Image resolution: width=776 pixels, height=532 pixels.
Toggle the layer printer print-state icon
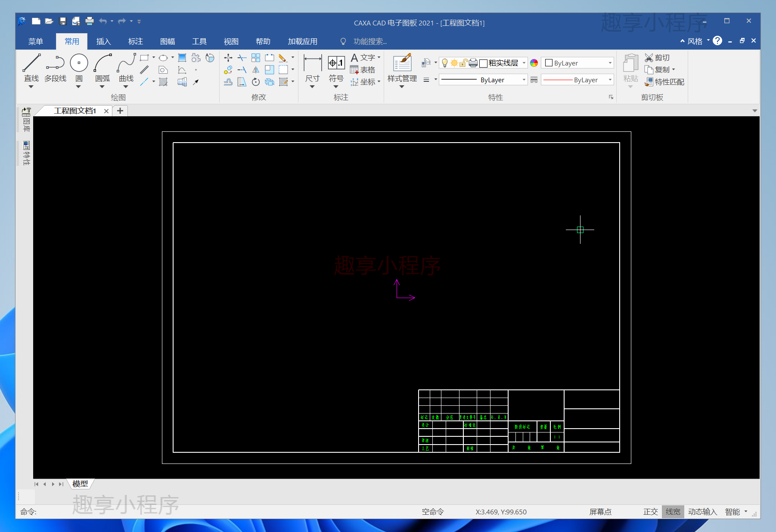click(473, 63)
